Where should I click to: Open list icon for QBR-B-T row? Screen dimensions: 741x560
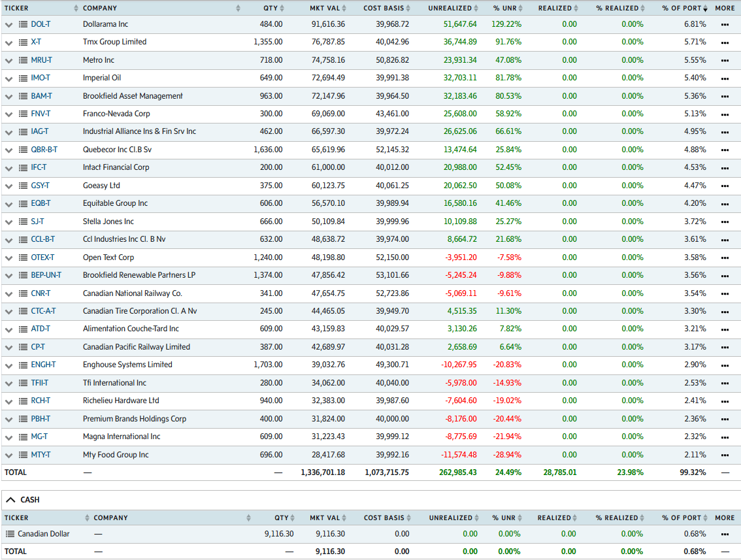[23, 150]
